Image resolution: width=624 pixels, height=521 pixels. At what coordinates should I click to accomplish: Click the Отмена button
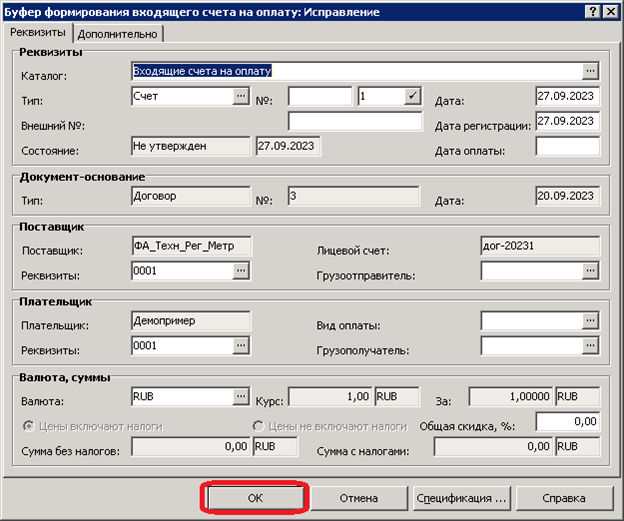coord(358,497)
